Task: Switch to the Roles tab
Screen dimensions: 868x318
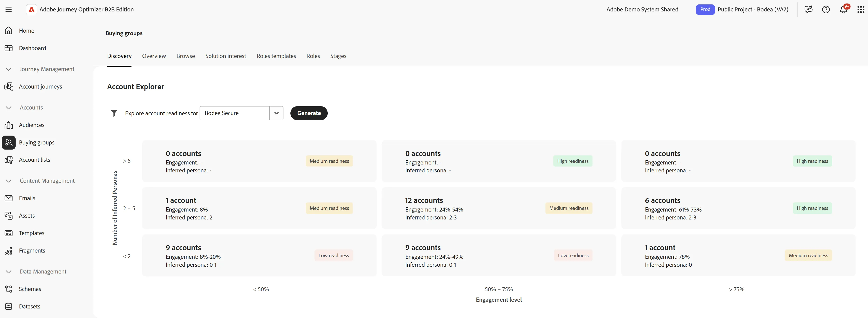Action: click(313, 56)
